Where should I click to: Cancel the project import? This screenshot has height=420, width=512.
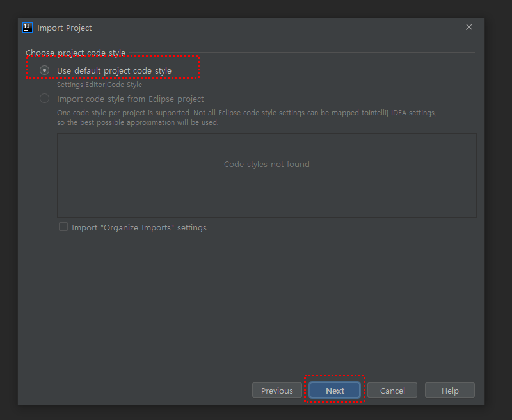pyautogui.click(x=392, y=391)
